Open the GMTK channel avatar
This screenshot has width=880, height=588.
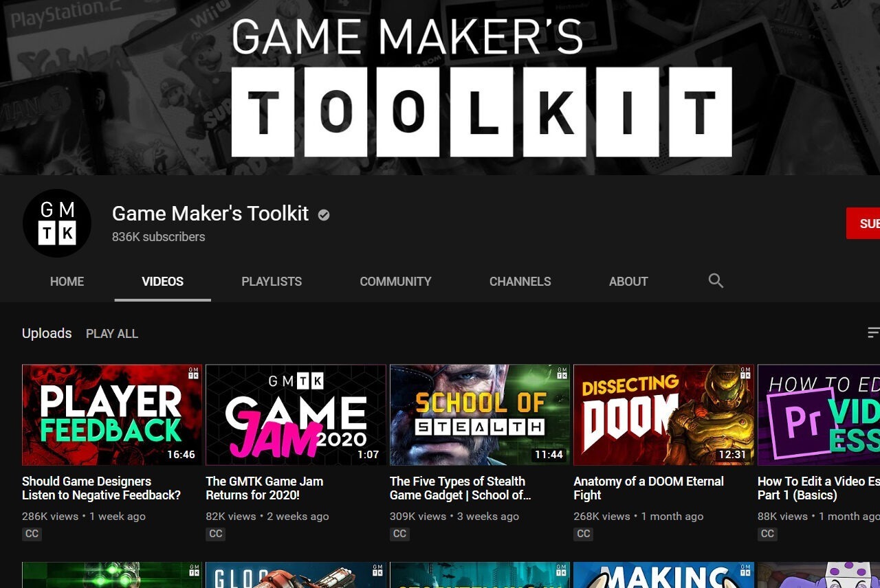click(57, 223)
